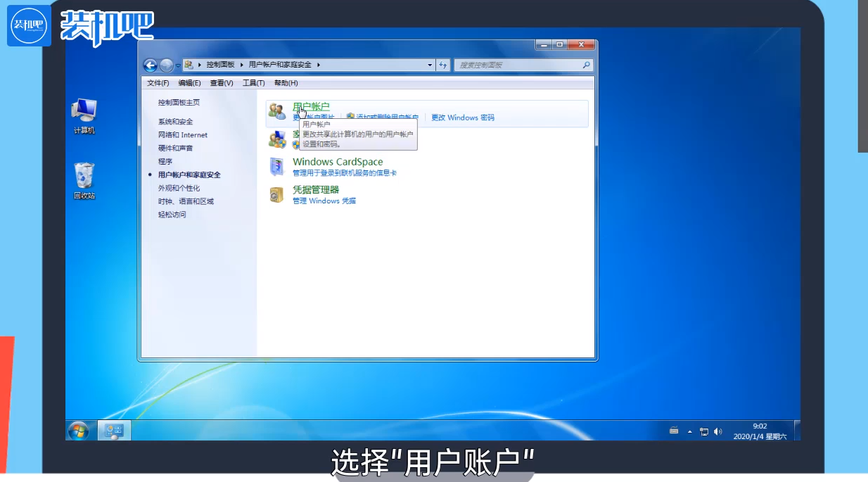Open 程序 category in sidebar

pyautogui.click(x=165, y=162)
